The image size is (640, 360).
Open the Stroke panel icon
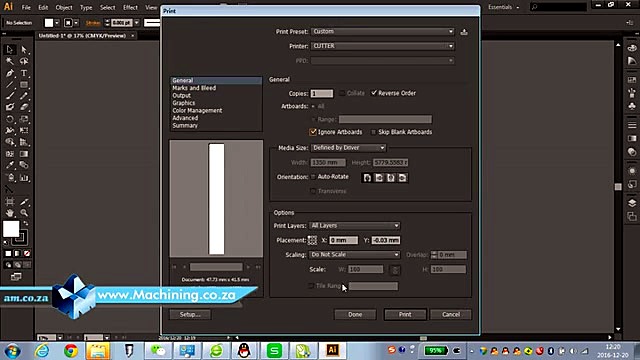632,125
